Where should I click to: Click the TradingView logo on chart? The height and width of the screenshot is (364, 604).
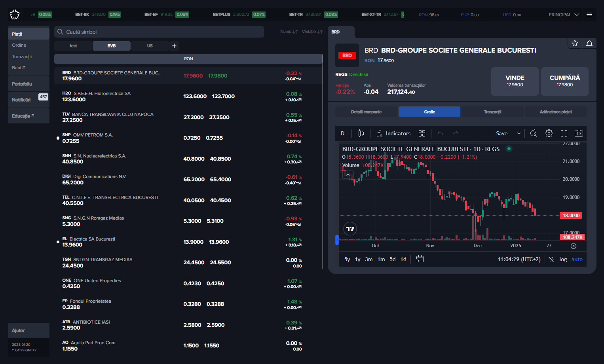pos(350,229)
